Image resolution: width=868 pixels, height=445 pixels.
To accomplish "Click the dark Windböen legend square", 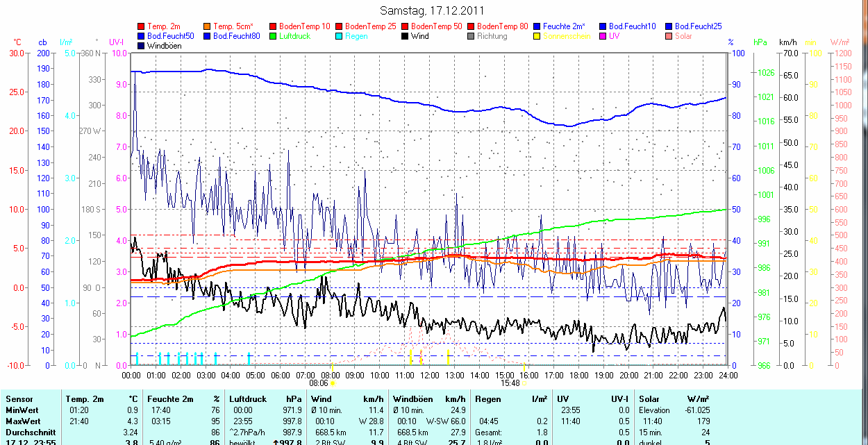I will (142, 46).
